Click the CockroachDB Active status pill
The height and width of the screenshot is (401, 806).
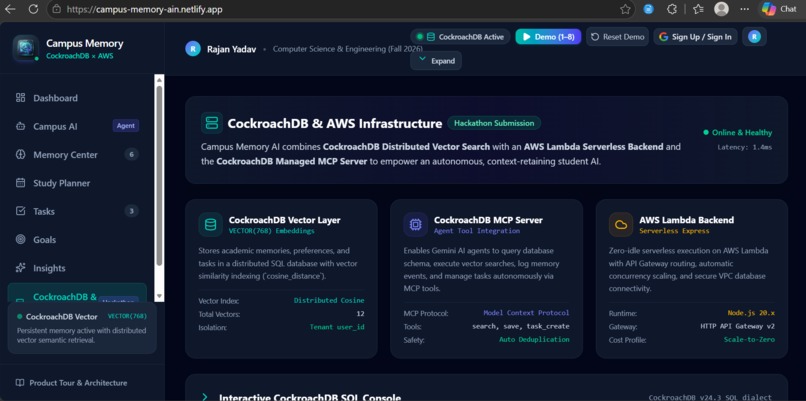click(460, 37)
